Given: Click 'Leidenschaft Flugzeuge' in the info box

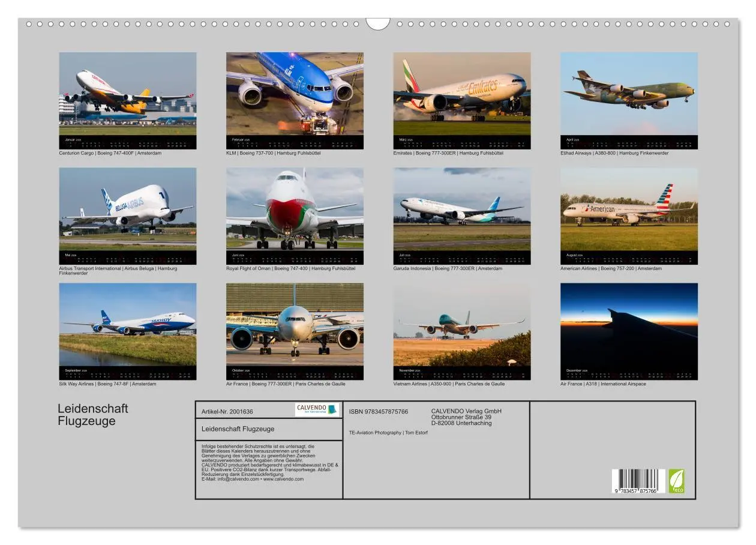Looking at the screenshot, I should [x=238, y=429].
